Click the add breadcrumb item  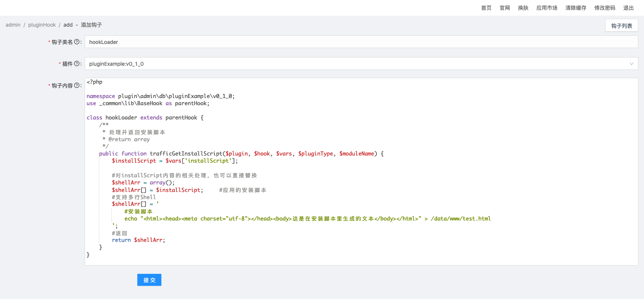68,25
